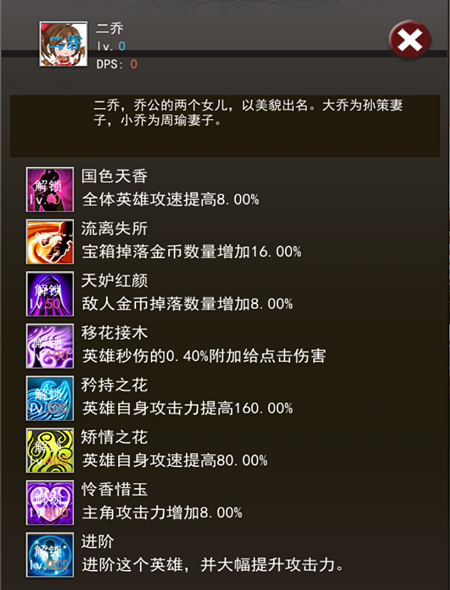Close the 二乔 hero details panel
The height and width of the screenshot is (590, 450).
[x=409, y=39]
